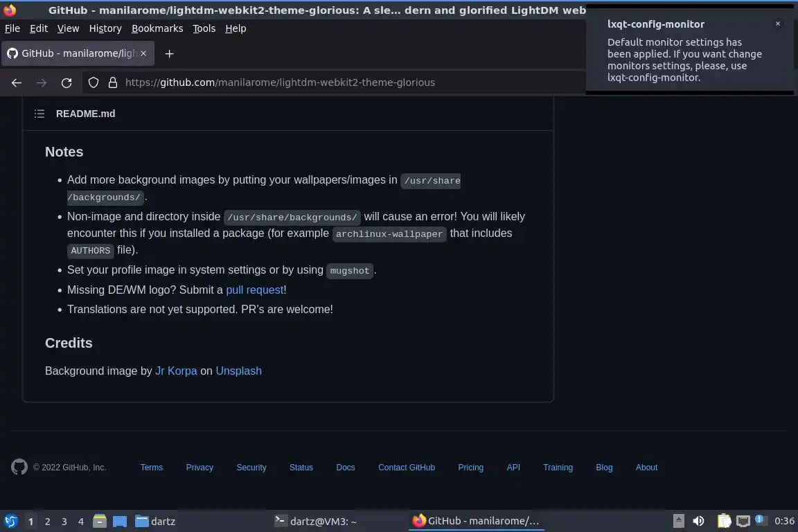
Task: Open network monitor tray icon
Action: pyautogui.click(x=743, y=521)
